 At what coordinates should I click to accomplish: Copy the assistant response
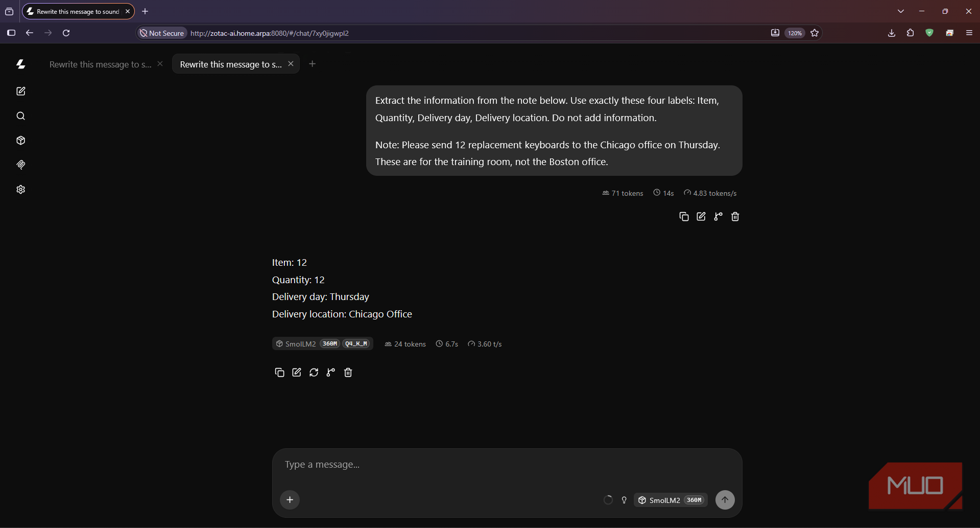click(x=279, y=373)
